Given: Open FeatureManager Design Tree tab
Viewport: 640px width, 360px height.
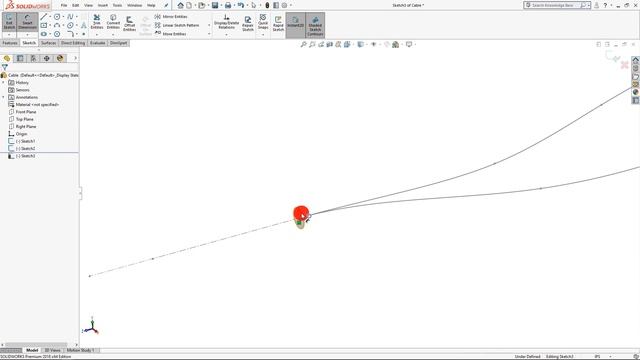Looking at the screenshot, I should point(7,58).
